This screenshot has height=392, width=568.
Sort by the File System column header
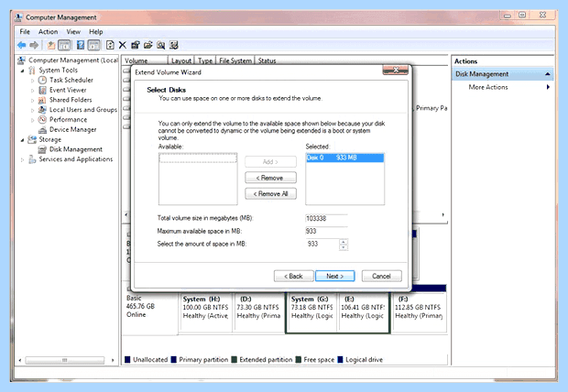click(235, 60)
